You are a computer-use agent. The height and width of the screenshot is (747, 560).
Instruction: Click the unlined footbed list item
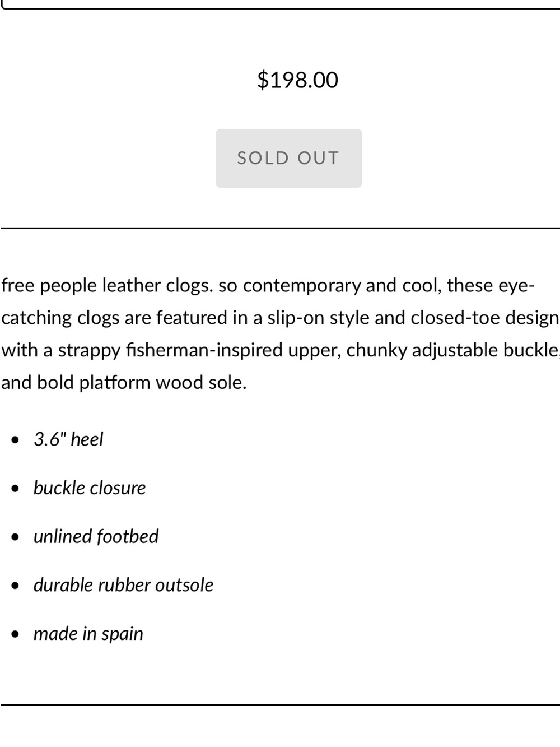96,537
